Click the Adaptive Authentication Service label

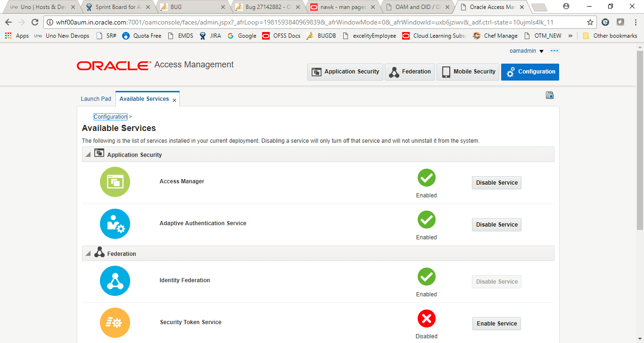point(203,223)
